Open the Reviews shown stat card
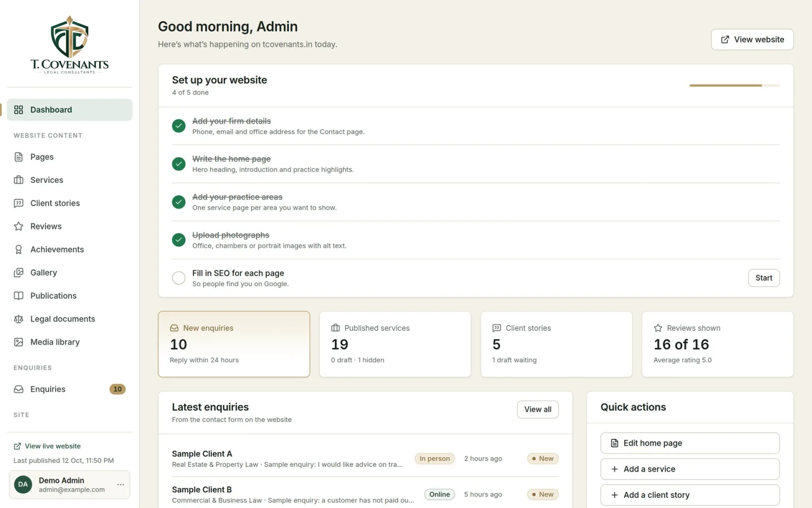812x508 pixels. click(x=718, y=344)
